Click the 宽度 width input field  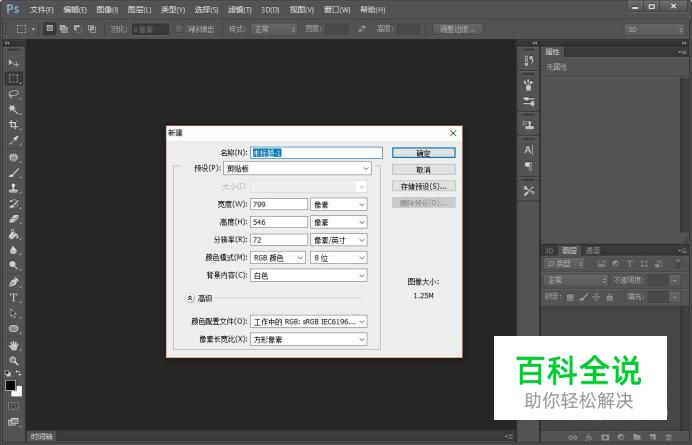(x=279, y=204)
